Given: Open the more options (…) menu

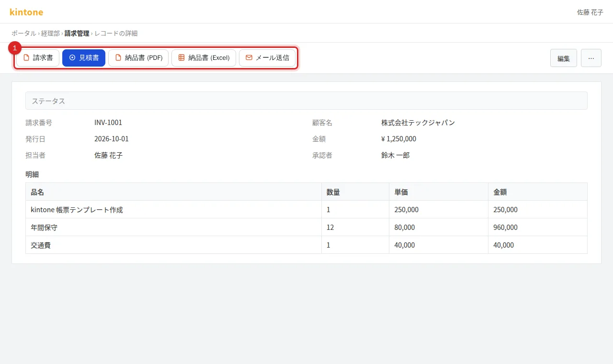Looking at the screenshot, I should pos(591,58).
